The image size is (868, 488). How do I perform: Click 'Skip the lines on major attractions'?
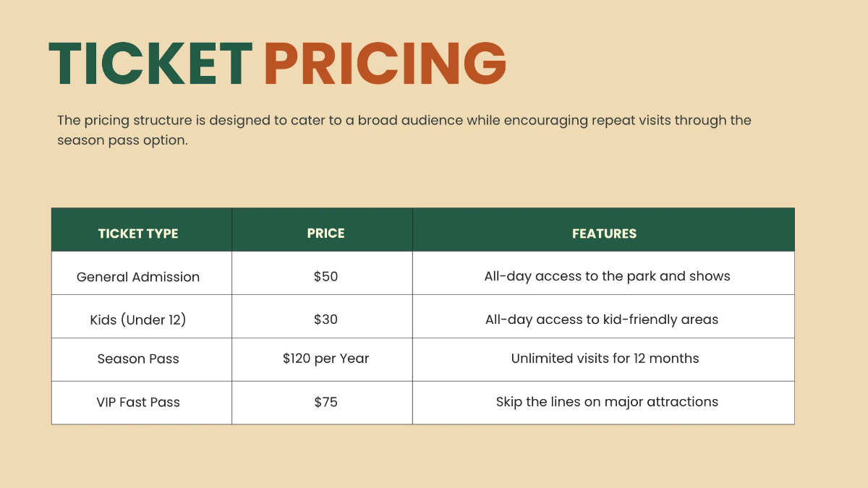click(x=607, y=402)
